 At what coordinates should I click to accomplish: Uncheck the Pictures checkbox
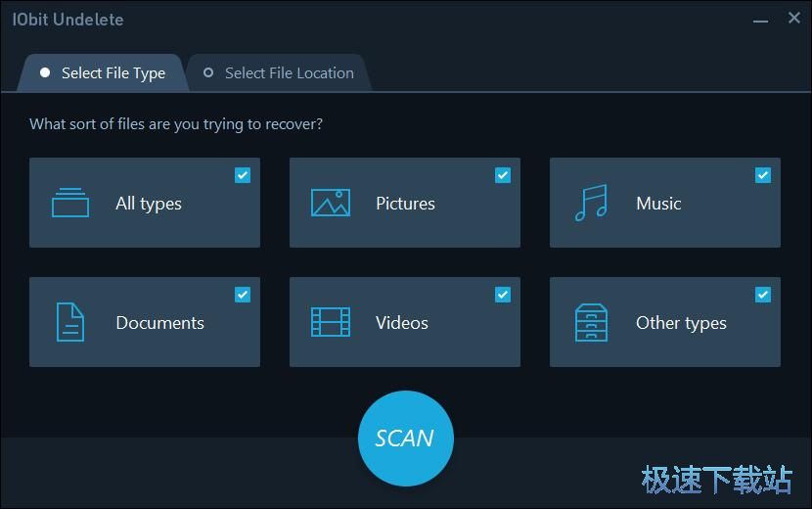pos(502,175)
